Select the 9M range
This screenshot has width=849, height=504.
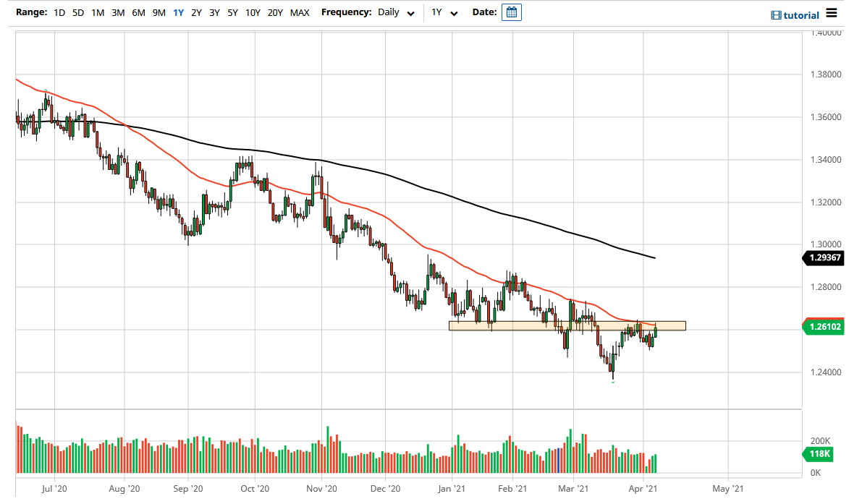pos(159,12)
